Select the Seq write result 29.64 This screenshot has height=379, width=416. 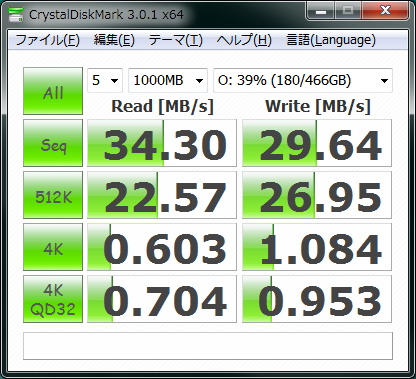[x=317, y=143]
